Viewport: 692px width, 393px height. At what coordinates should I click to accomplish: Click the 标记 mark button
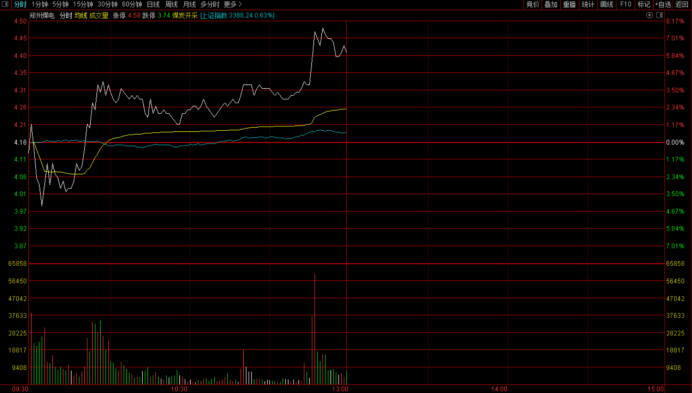point(644,4)
